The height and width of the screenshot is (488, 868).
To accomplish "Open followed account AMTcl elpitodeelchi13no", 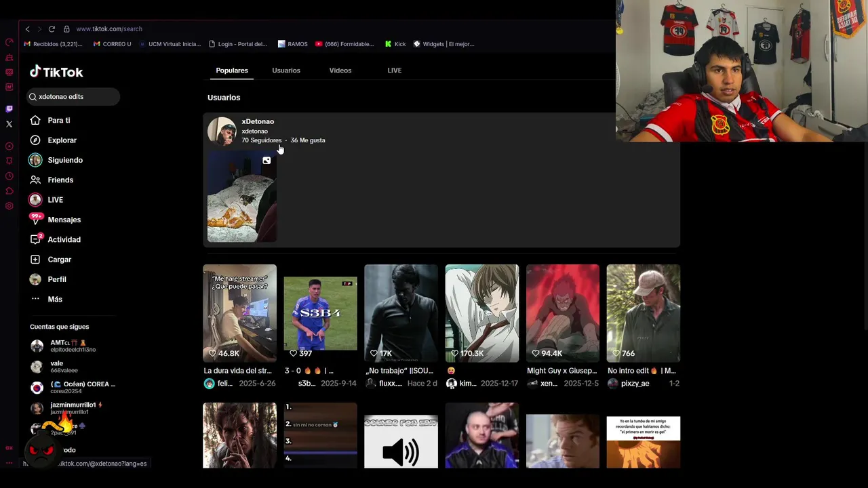I will tap(73, 346).
